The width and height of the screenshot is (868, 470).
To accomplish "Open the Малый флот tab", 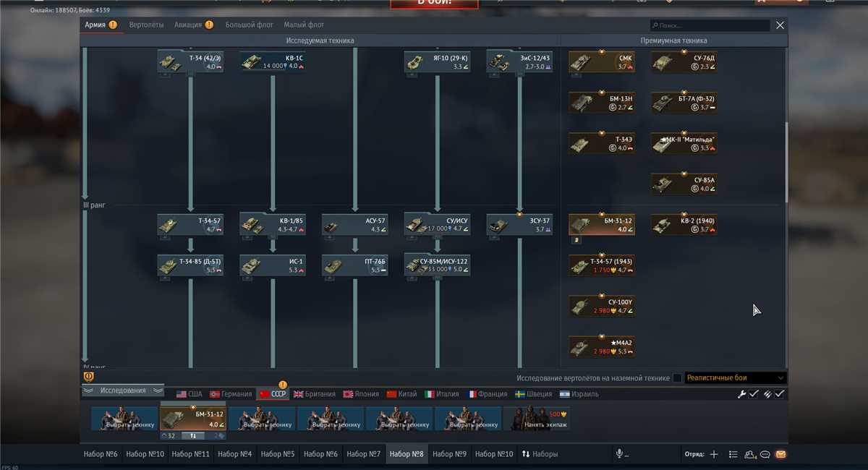I will [x=304, y=25].
